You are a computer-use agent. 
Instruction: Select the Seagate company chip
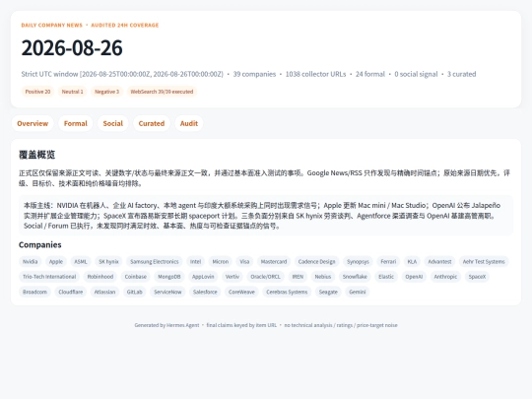pos(328,293)
